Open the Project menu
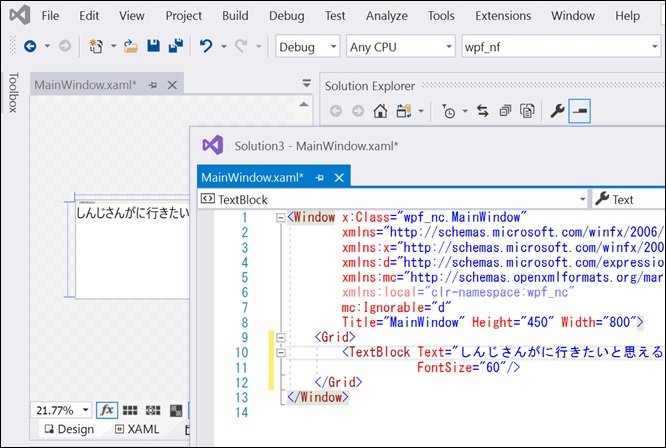Screen dimensions: 666x448 point(183,16)
